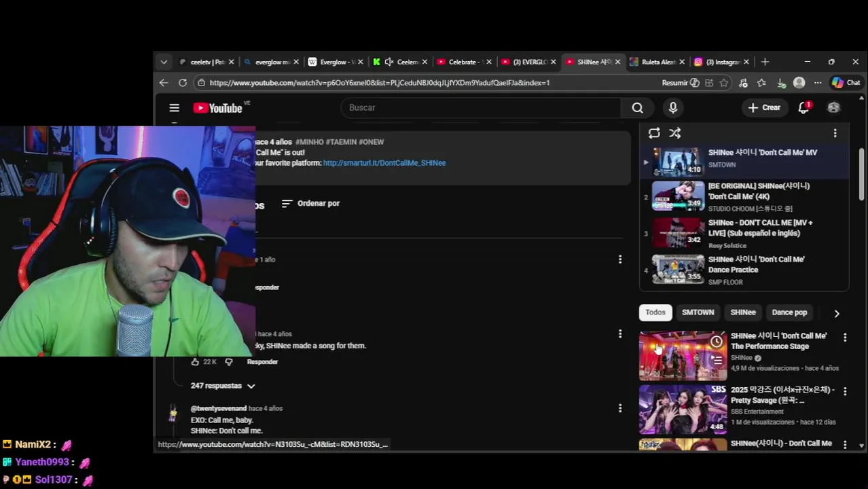
Task: Open the YouTube account avatar menu
Action: coord(833,107)
